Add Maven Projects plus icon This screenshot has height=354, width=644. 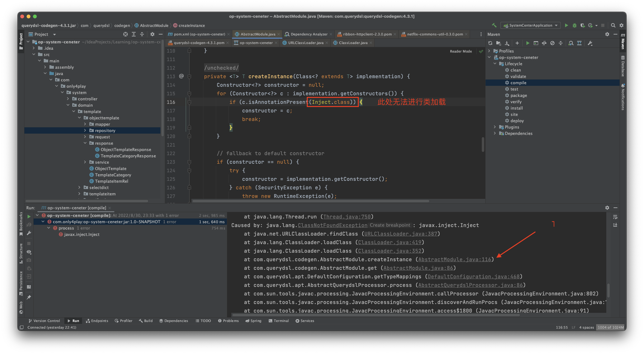coord(517,43)
